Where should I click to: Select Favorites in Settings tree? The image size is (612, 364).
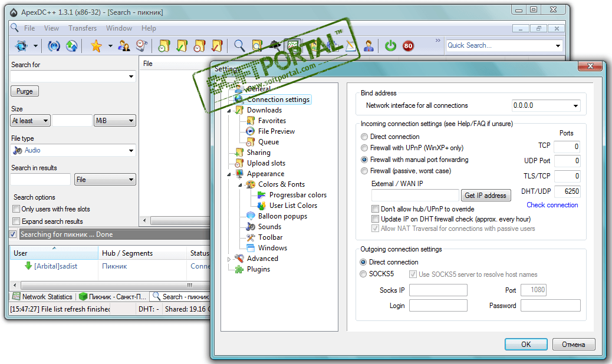[272, 121]
